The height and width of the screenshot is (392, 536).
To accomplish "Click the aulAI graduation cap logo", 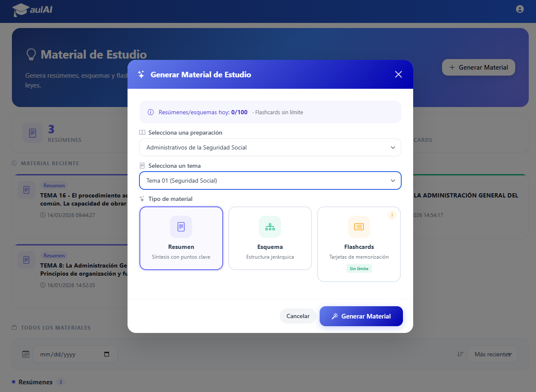I will point(20,9).
